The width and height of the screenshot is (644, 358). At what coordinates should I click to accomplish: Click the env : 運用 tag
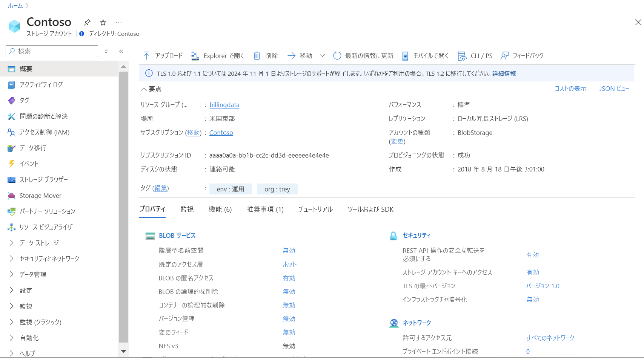[231, 189]
